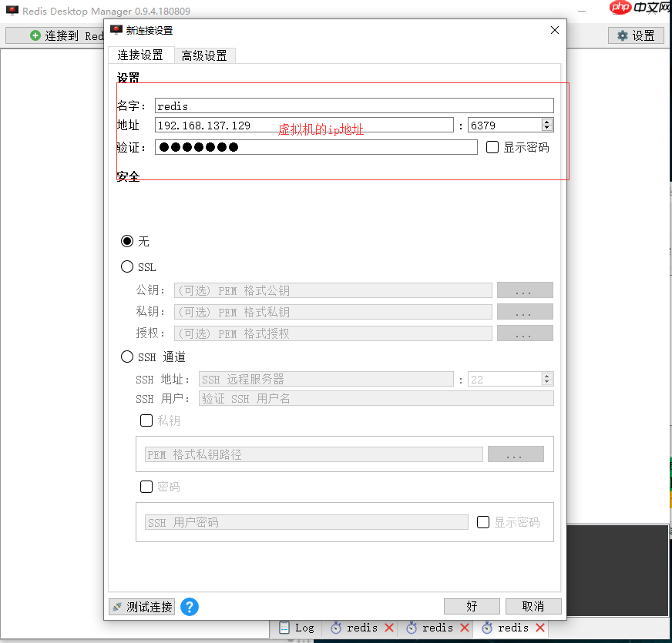Select the SSL radio button
The image size is (672, 643).
(x=126, y=266)
